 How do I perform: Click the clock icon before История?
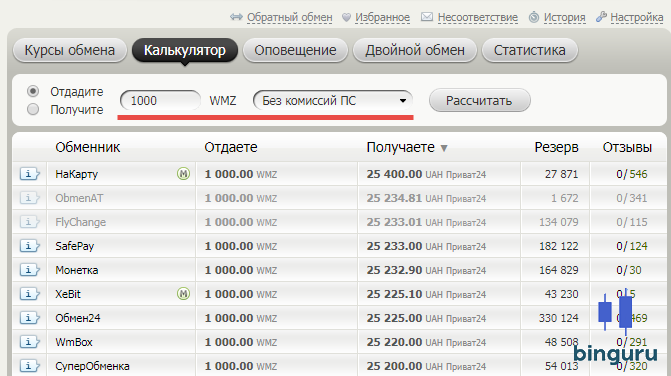point(534,17)
